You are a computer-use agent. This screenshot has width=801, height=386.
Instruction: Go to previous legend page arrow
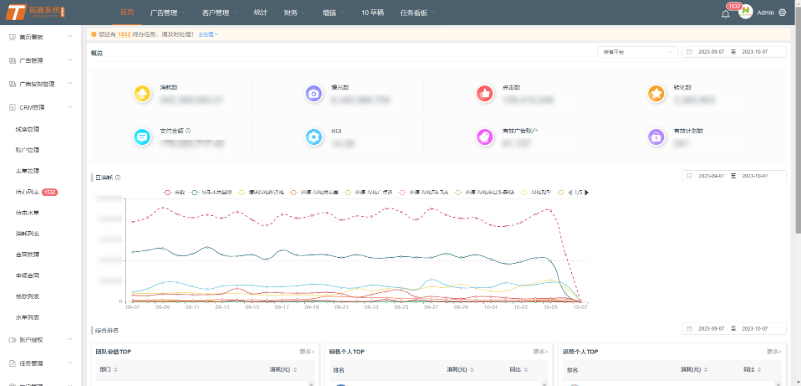(570, 192)
